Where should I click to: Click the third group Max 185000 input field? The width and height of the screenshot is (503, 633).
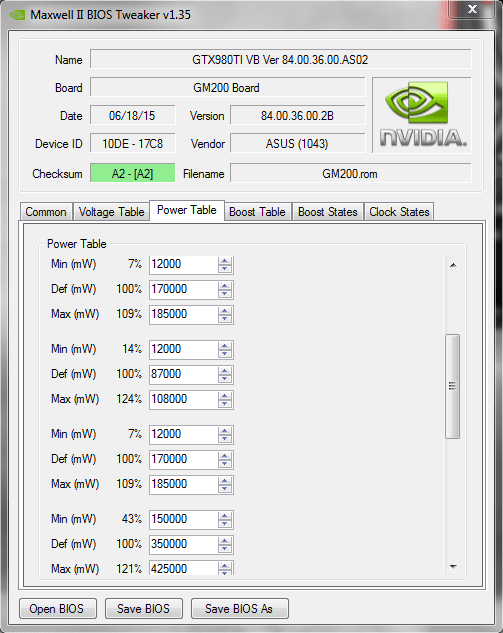click(184, 485)
